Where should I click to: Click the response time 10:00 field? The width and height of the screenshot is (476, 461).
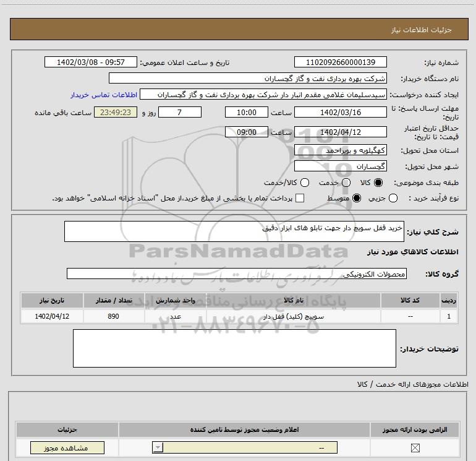pyautogui.click(x=247, y=112)
